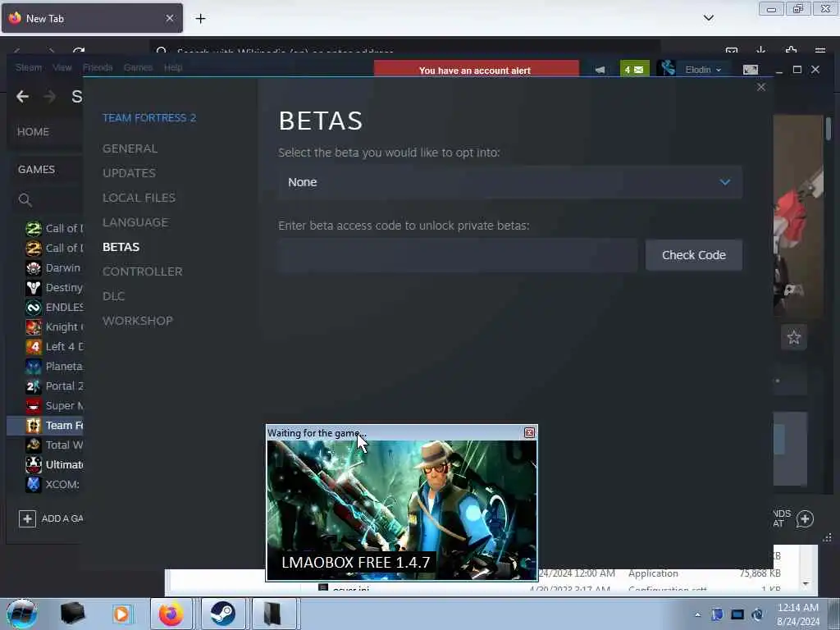Open the Steam menu
Viewport: 840px width, 630px height.
point(29,67)
